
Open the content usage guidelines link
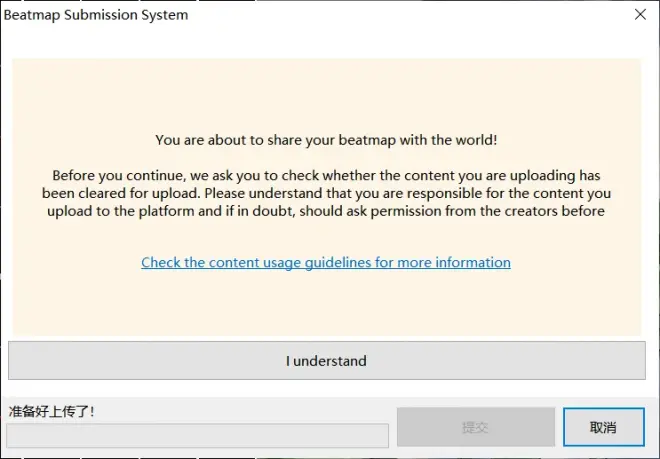[326, 262]
